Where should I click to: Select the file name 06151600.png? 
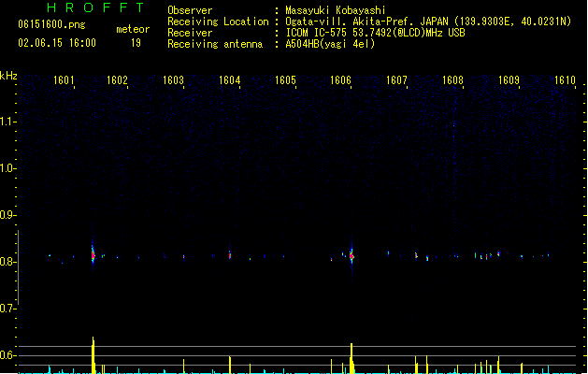click(51, 24)
